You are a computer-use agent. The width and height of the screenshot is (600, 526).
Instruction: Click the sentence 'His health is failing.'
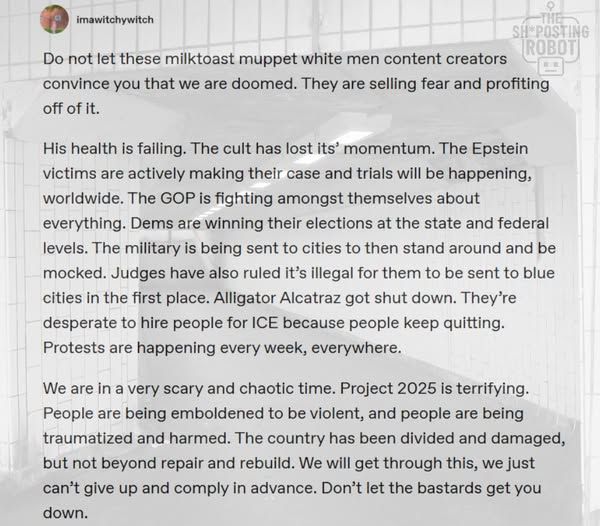114,148
